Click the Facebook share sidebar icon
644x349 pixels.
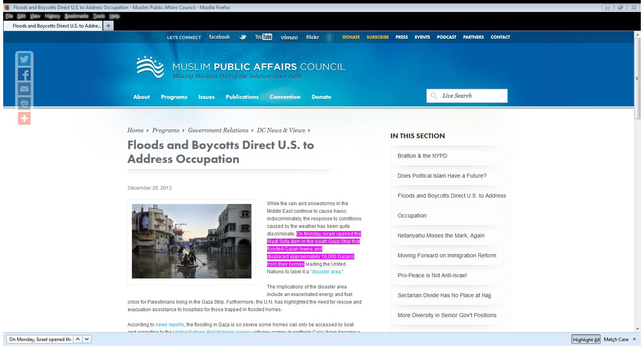[x=24, y=75]
